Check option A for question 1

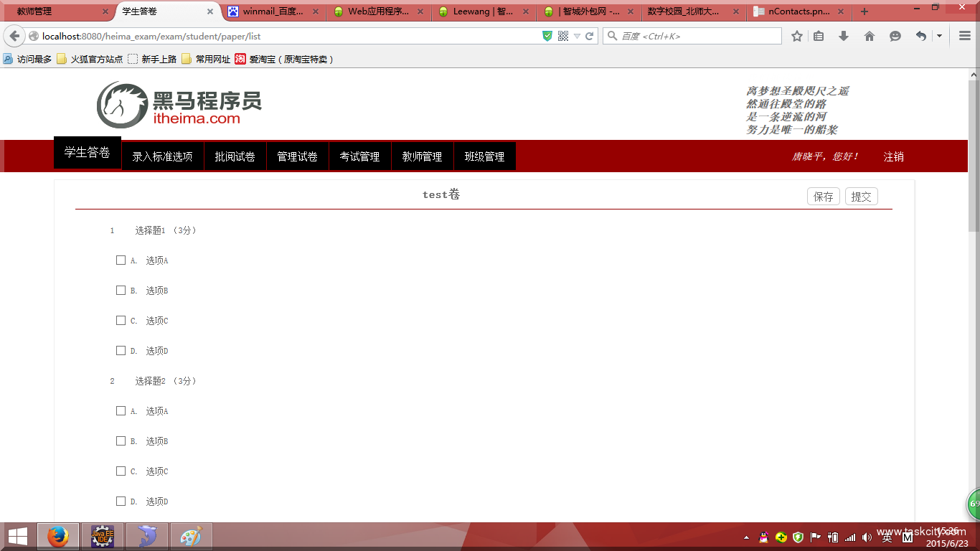121,260
